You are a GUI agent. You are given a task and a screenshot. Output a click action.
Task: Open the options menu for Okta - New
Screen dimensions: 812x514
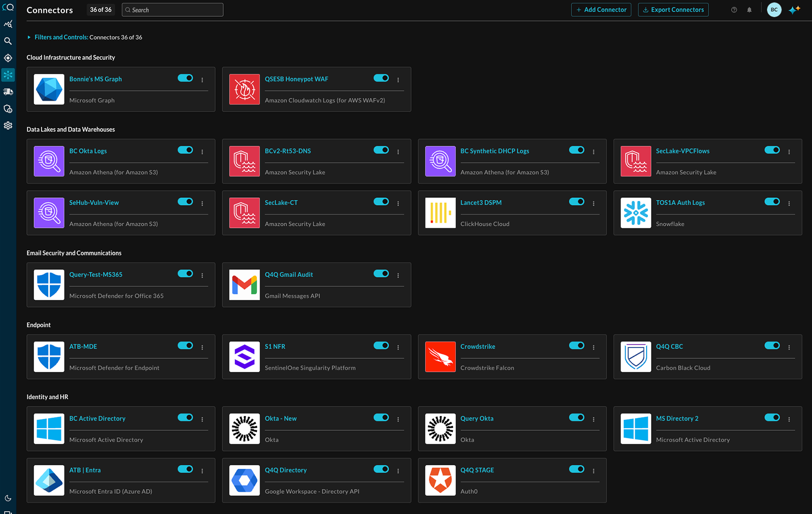pos(398,420)
